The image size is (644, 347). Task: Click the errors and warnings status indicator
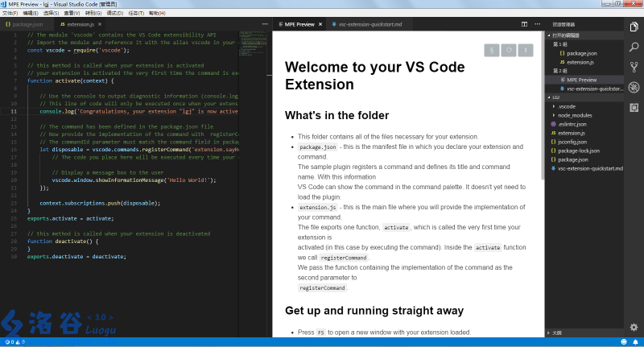tap(14, 341)
